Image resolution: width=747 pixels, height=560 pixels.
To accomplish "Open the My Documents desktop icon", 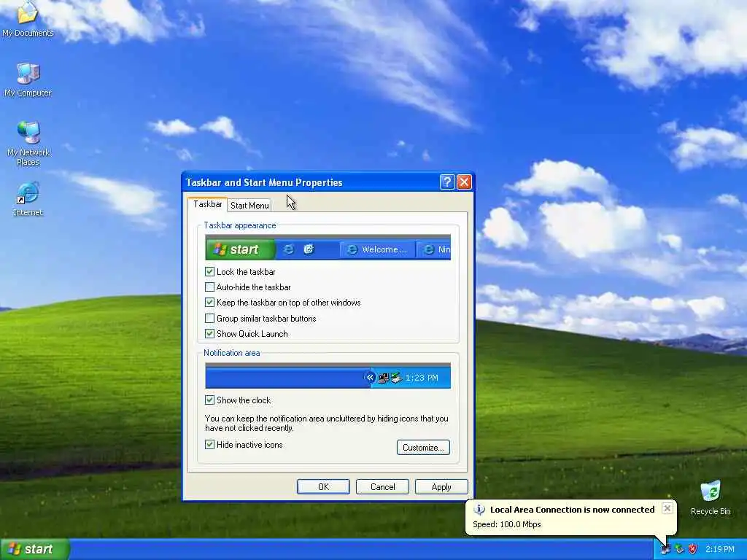I will 28,19.
